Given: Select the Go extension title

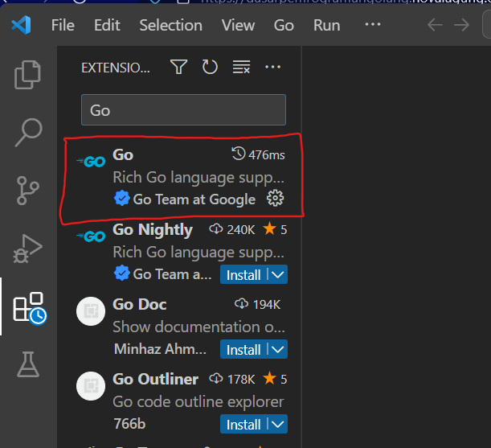Looking at the screenshot, I should coord(123,155).
